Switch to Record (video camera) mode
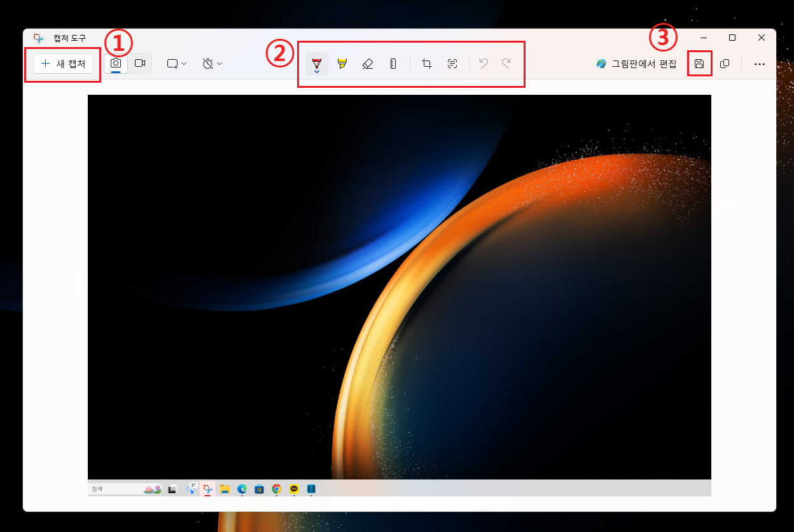 140,64
